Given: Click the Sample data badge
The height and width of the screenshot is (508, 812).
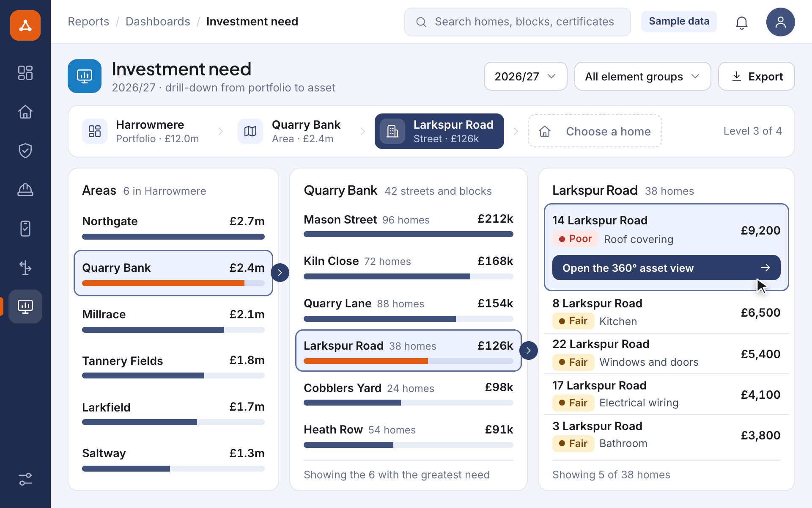Looking at the screenshot, I should [x=679, y=22].
